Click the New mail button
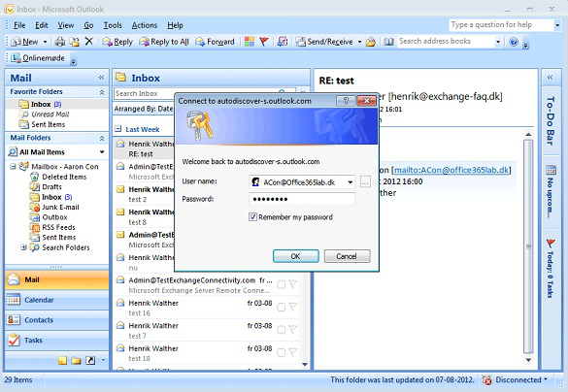The height and width of the screenshot is (392, 568). click(24, 42)
